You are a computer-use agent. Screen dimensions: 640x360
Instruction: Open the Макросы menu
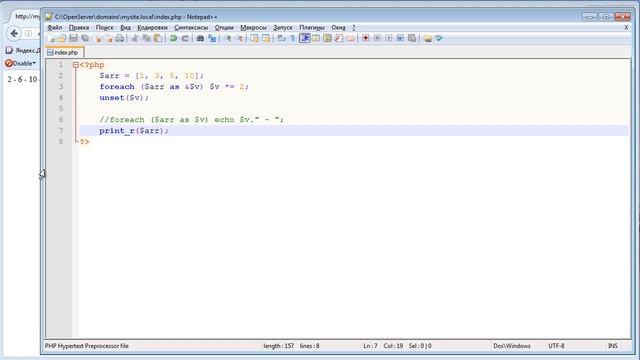[x=253, y=27]
